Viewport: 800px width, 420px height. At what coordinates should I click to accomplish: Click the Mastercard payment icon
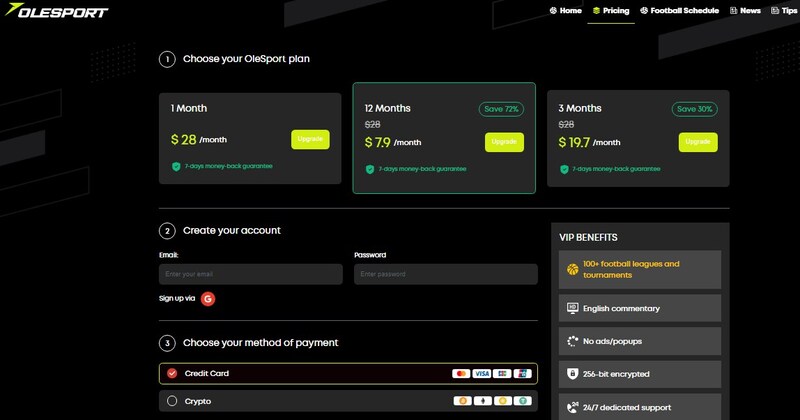tap(461, 373)
